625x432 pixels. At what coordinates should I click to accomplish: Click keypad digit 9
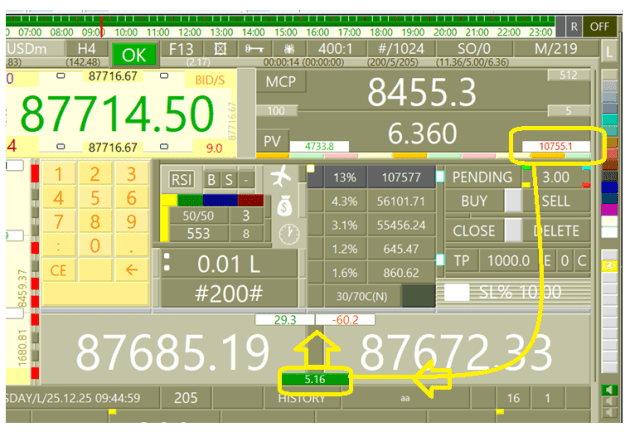click(132, 222)
